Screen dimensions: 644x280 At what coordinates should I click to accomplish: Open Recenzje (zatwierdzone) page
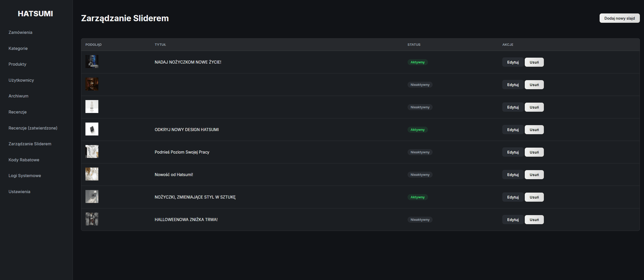33,128
